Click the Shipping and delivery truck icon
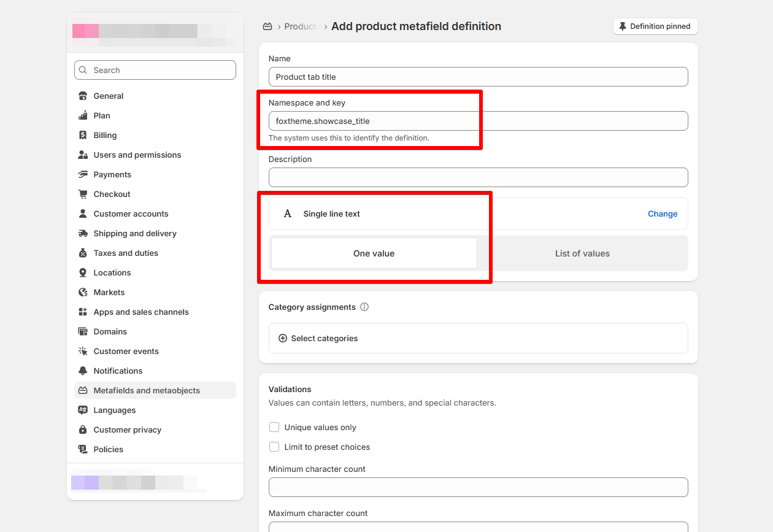Image resolution: width=773 pixels, height=532 pixels. click(x=83, y=233)
